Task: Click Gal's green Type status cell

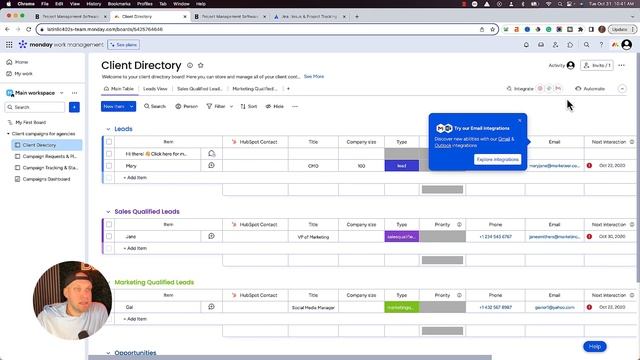Action: (402, 307)
